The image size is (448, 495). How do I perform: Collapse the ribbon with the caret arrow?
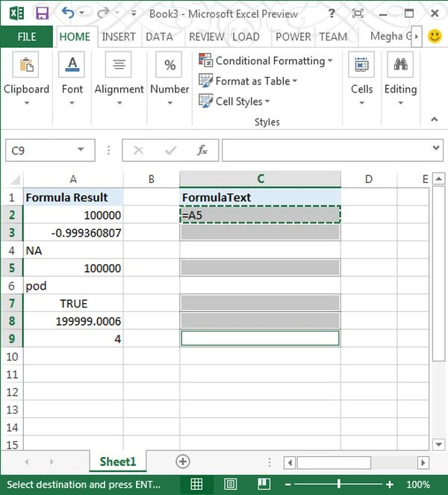pos(435,119)
